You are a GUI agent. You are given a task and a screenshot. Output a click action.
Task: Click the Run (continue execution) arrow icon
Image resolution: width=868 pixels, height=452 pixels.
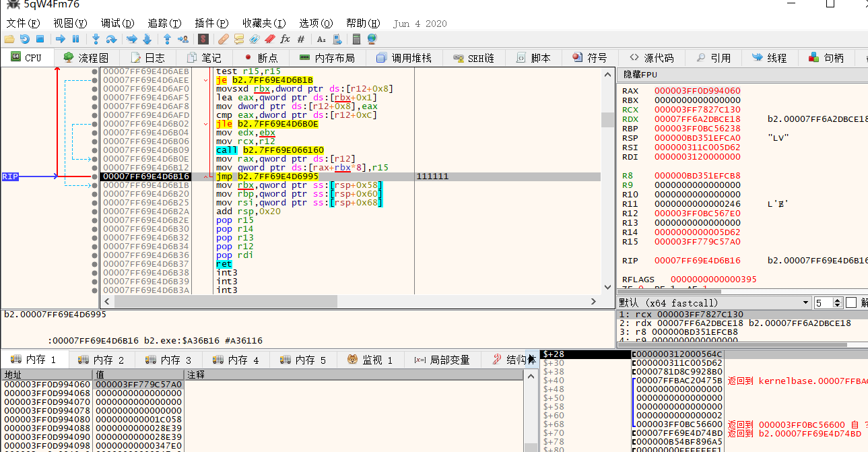click(61, 39)
